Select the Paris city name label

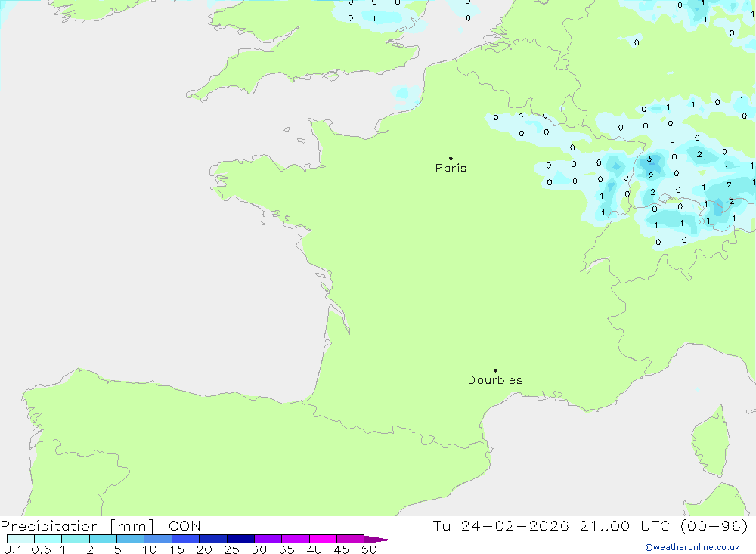click(x=451, y=169)
